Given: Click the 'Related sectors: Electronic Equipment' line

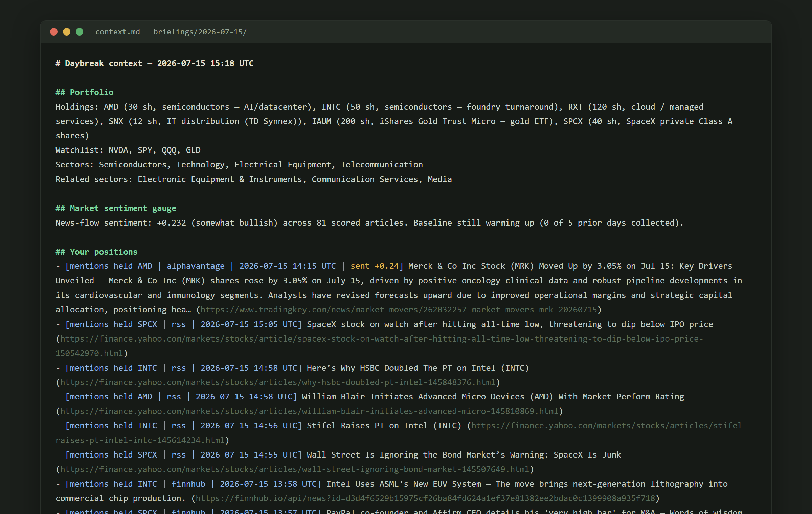Looking at the screenshot, I should tap(254, 179).
